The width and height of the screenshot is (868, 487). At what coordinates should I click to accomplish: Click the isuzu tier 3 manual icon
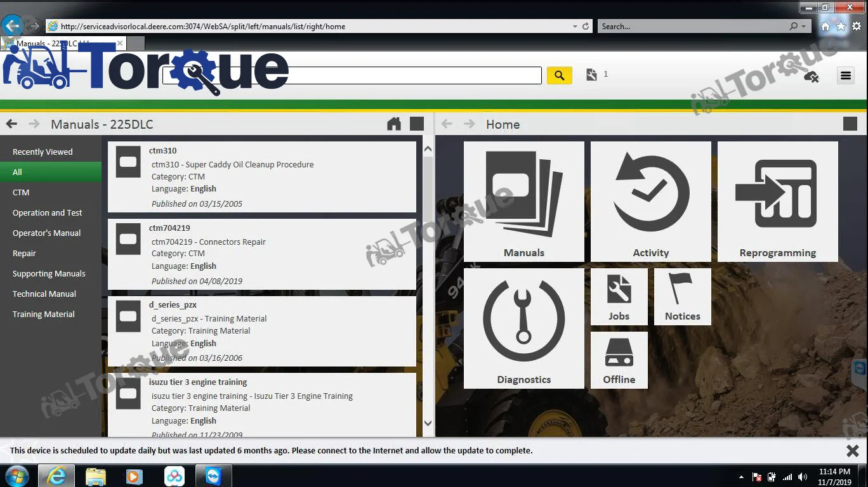tap(128, 393)
